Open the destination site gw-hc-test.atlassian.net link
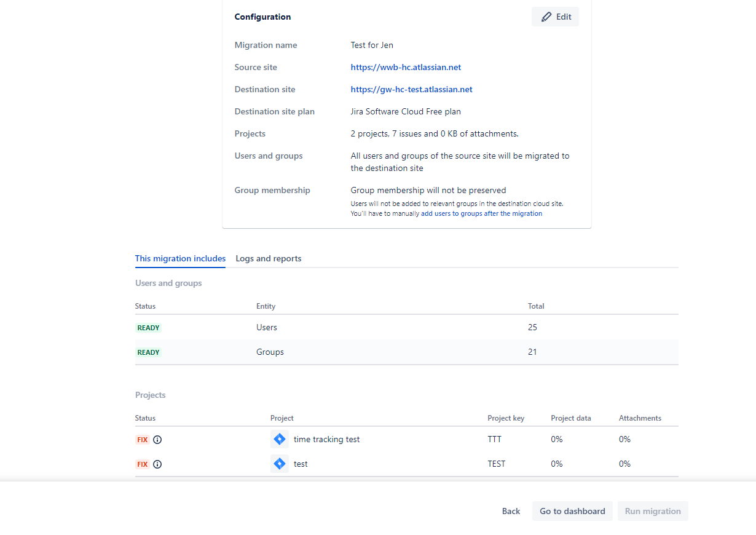This screenshot has width=756, height=535. point(411,90)
